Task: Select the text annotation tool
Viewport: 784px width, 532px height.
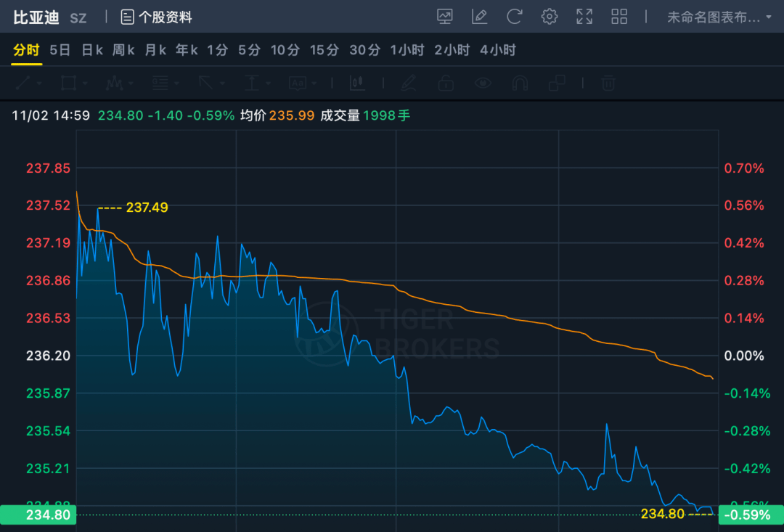Action: pos(298,83)
